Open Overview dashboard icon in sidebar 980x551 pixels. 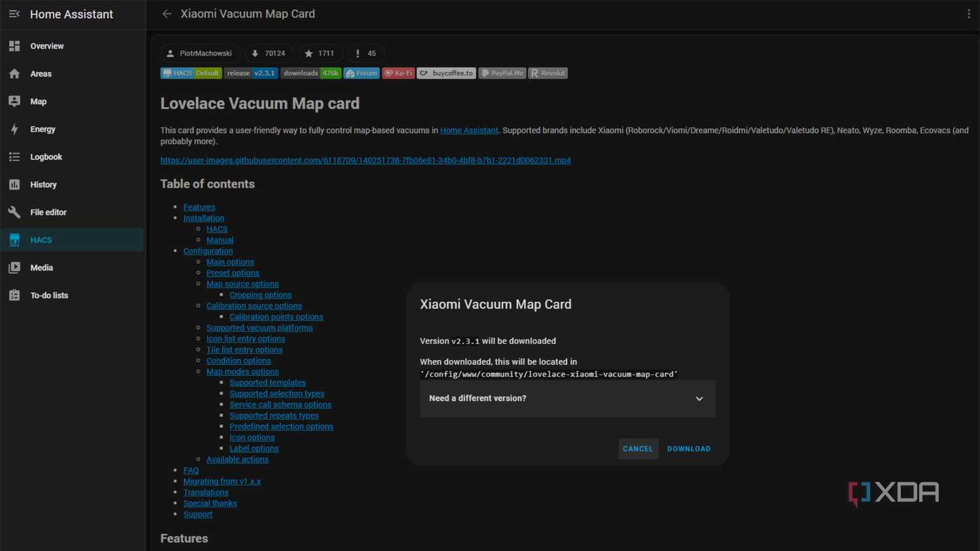14,46
